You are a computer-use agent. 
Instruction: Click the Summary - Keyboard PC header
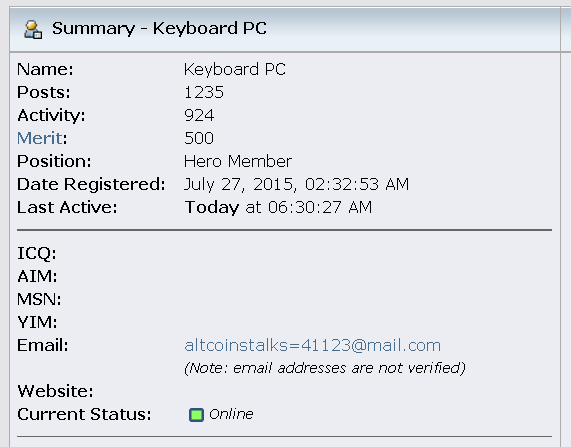[159, 28]
